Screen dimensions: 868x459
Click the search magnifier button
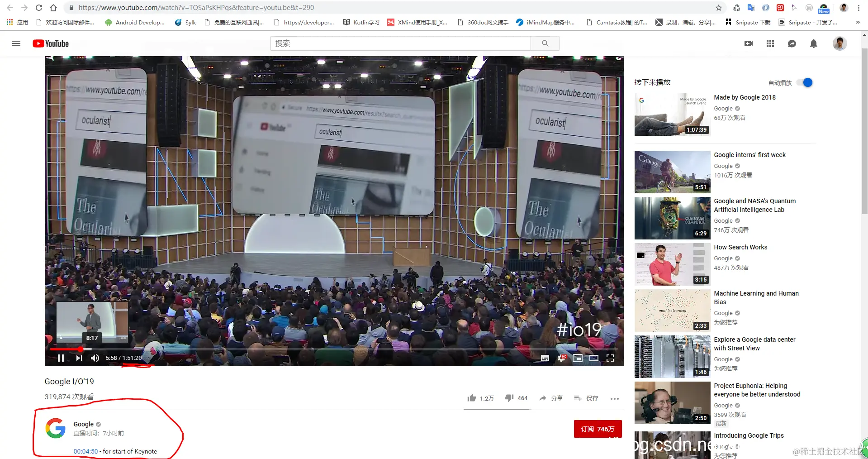point(545,43)
